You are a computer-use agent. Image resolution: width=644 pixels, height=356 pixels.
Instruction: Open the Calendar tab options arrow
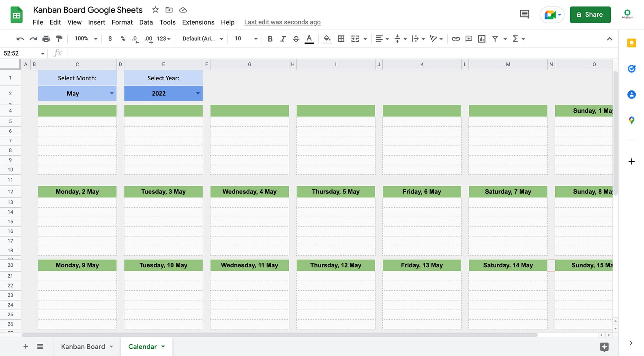163,347
